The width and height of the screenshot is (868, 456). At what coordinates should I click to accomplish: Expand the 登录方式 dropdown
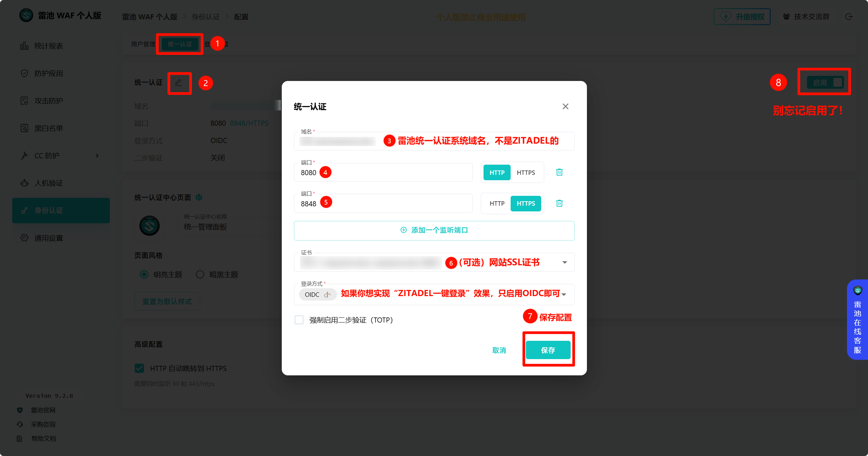point(564,294)
